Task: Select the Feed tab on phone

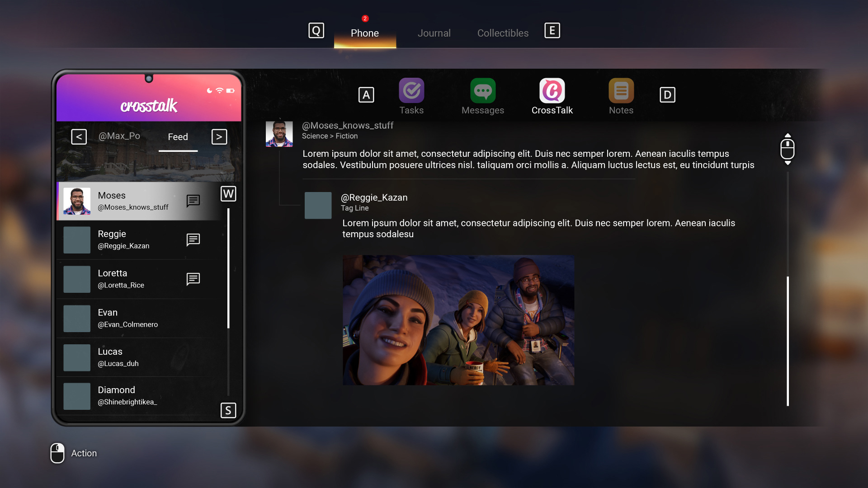Action: pos(178,137)
